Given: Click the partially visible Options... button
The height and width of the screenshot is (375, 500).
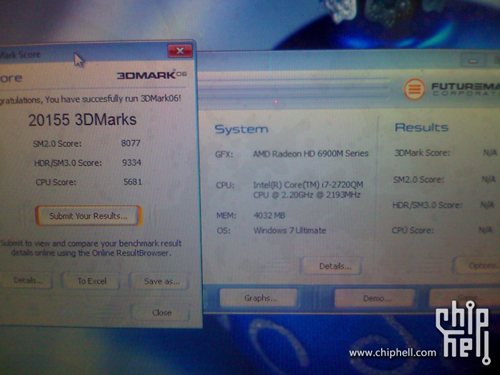Looking at the screenshot, I should (477, 266).
